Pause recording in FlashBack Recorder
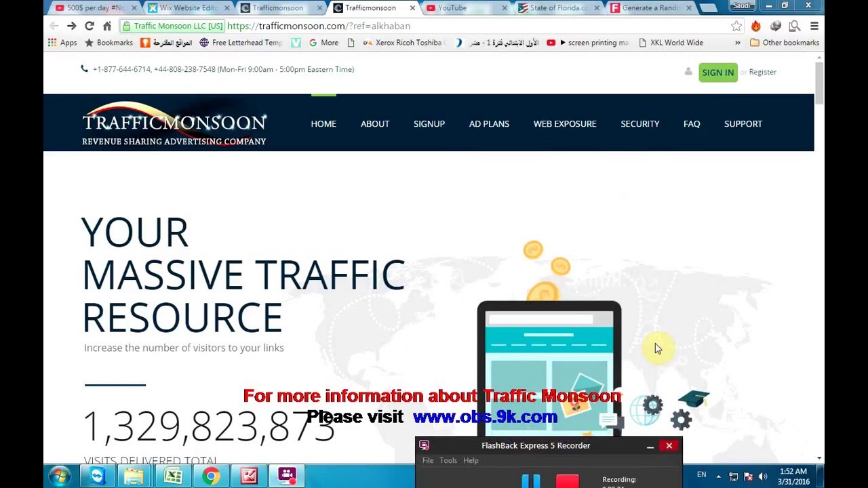The width and height of the screenshot is (868, 488). click(x=531, y=481)
